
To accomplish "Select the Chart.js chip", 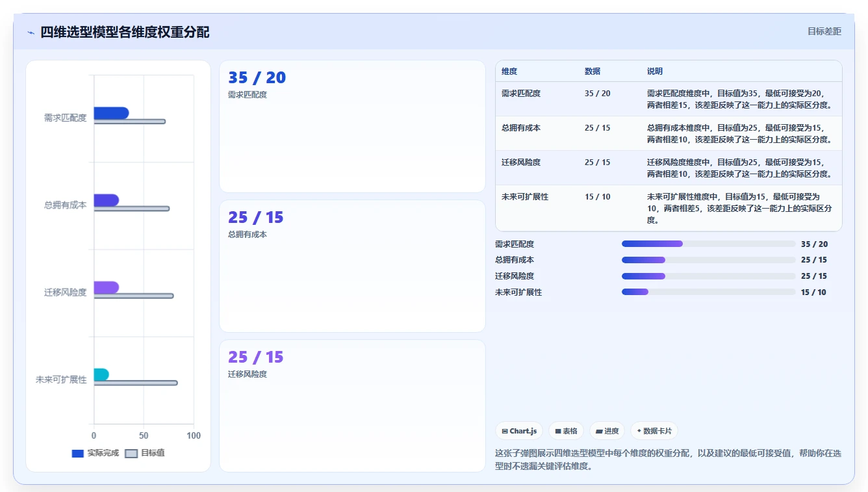I will 519,431.
